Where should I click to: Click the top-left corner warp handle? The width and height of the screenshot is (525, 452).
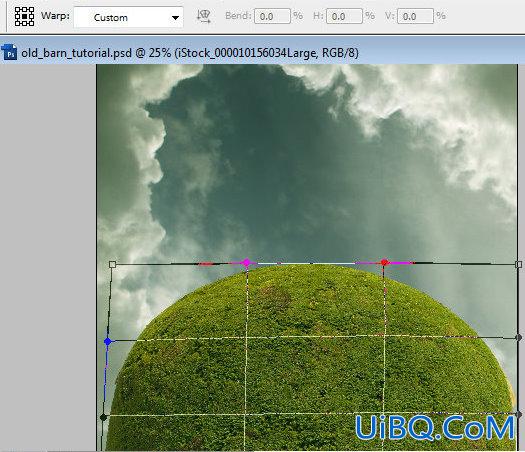coord(112,265)
